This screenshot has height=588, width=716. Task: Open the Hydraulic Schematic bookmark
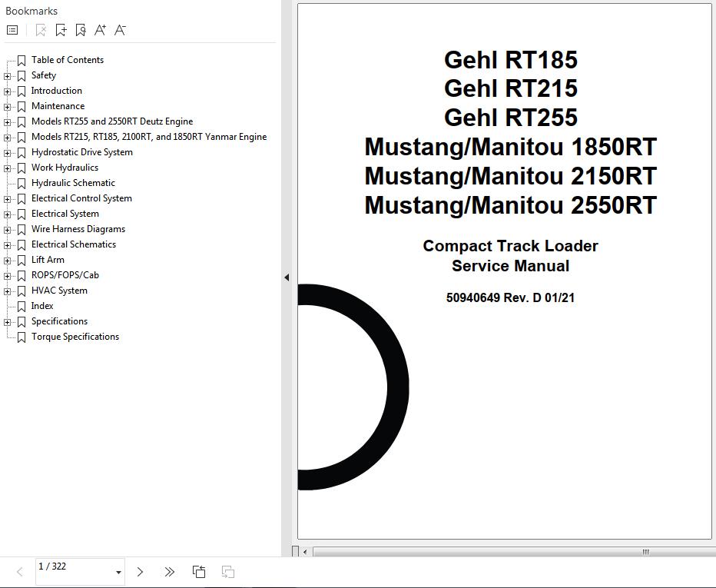click(x=73, y=183)
